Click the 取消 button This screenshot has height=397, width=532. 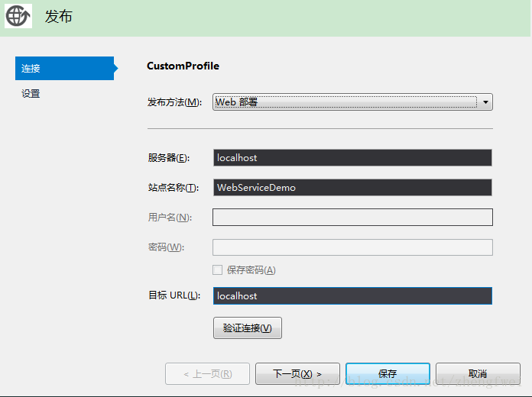(x=478, y=374)
